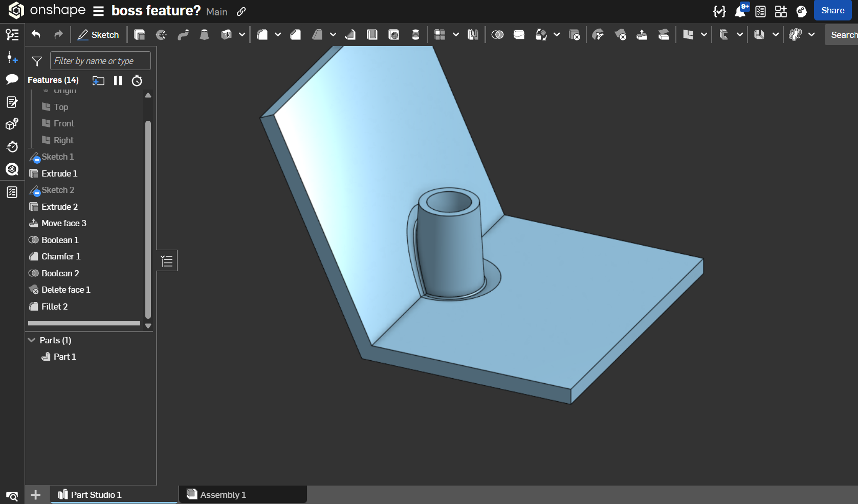Click the Sketch button
Screen dimensions: 858x504
click(x=98, y=35)
